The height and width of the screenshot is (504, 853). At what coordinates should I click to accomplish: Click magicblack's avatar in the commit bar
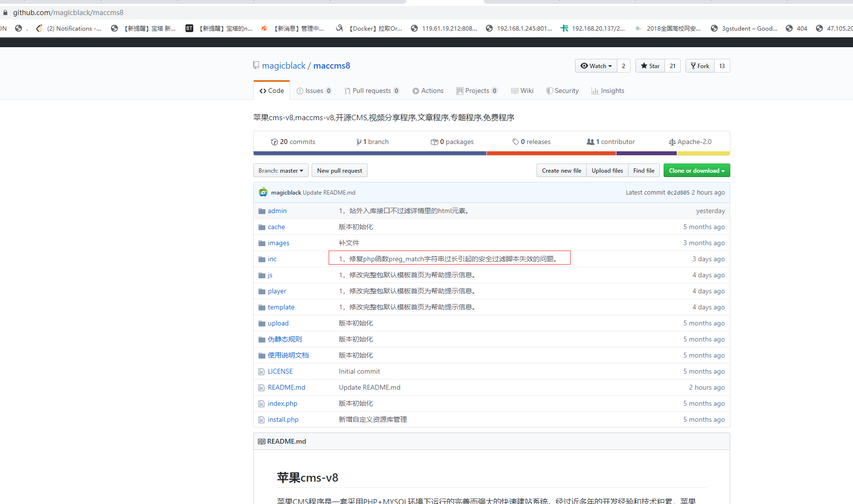(x=263, y=192)
